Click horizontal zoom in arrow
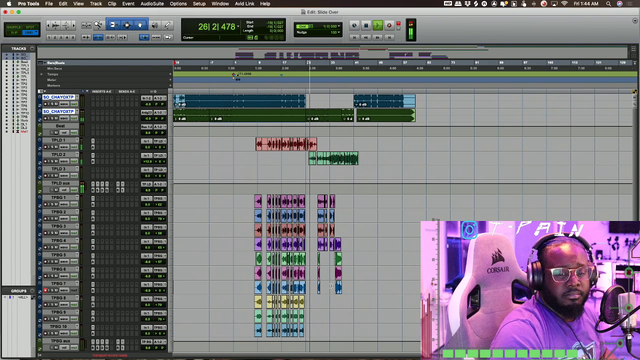The image size is (640, 360). click(x=73, y=25)
